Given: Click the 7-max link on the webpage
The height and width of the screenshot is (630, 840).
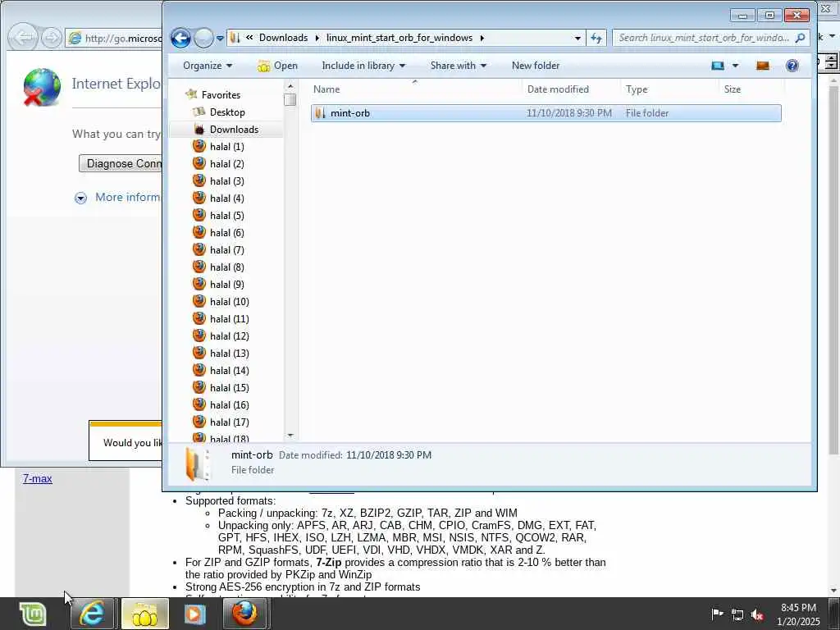Looking at the screenshot, I should [38, 478].
